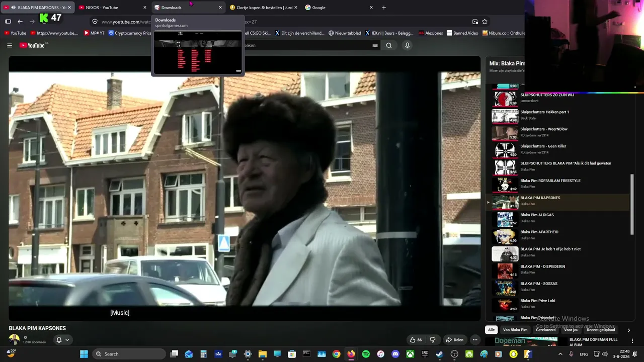Open Cryptocurrency Prices bookmark
The image size is (644, 362).
tap(130, 33)
